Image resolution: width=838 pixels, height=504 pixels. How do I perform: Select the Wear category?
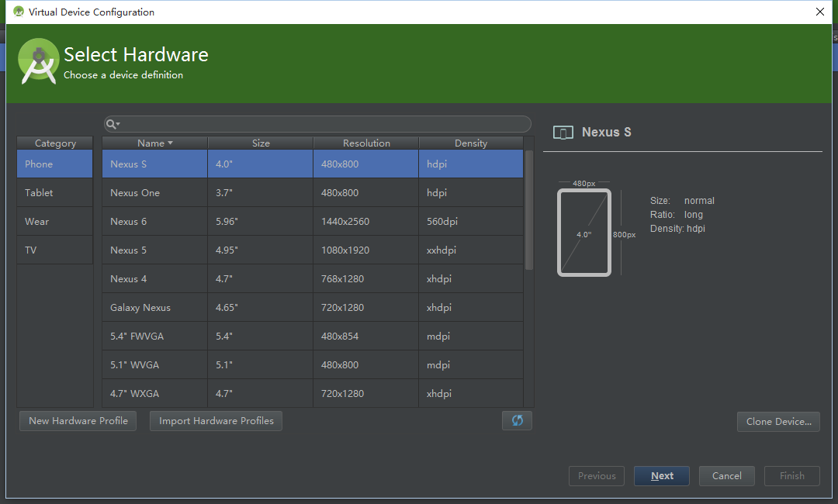pyautogui.click(x=54, y=221)
